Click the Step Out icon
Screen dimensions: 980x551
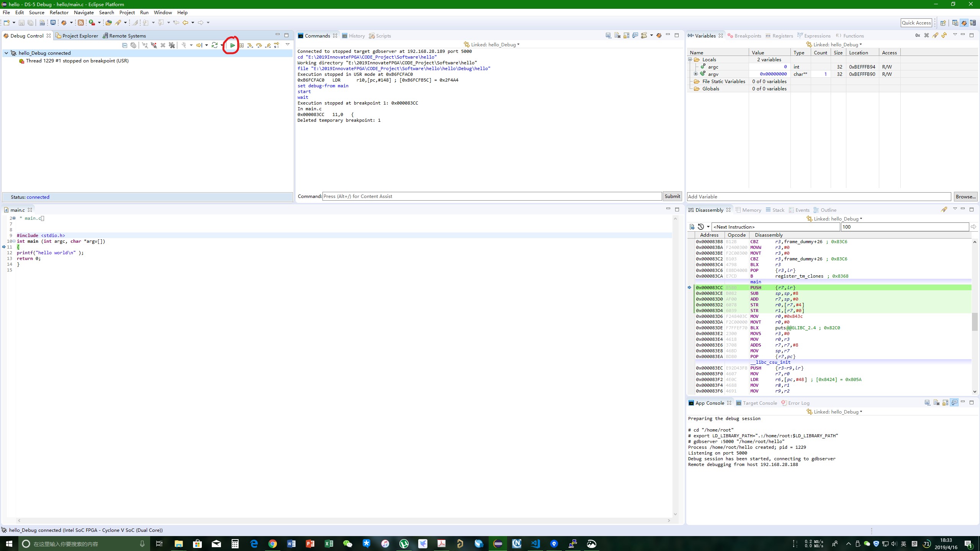pos(268,45)
